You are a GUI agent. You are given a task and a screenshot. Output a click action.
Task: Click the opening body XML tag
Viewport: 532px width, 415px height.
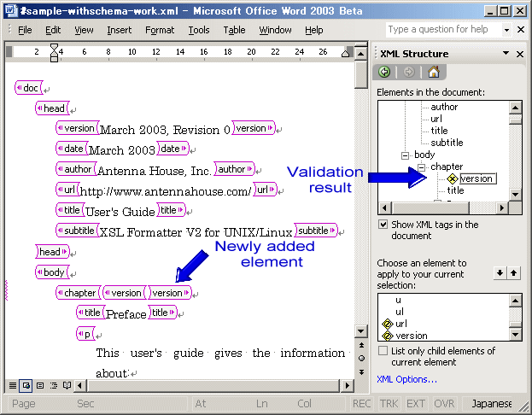pyautogui.click(x=53, y=272)
